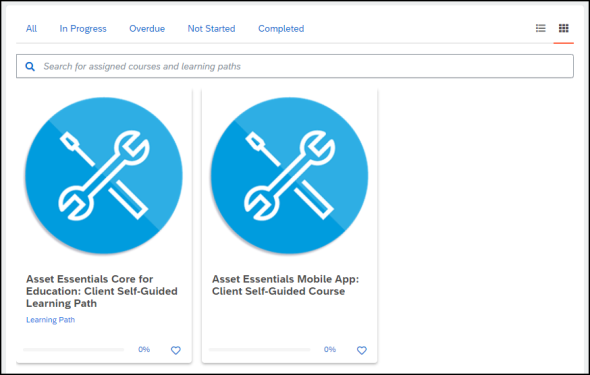Click the Mobile App course title
The height and width of the screenshot is (375, 590).
[285, 285]
